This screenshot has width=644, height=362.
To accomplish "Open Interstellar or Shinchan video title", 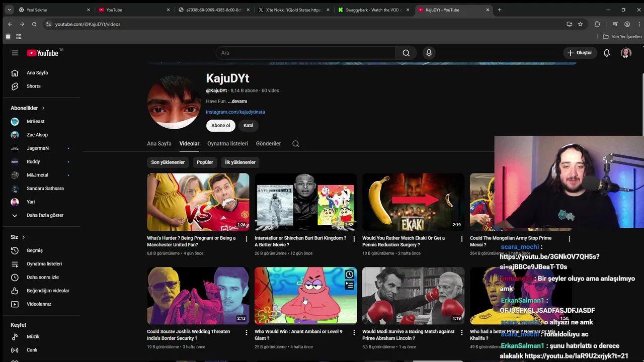I will pos(300,241).
